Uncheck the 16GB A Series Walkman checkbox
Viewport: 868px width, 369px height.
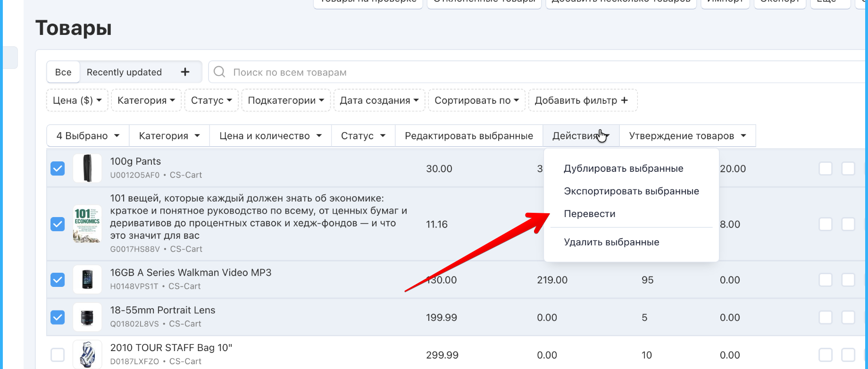(58, 280)
